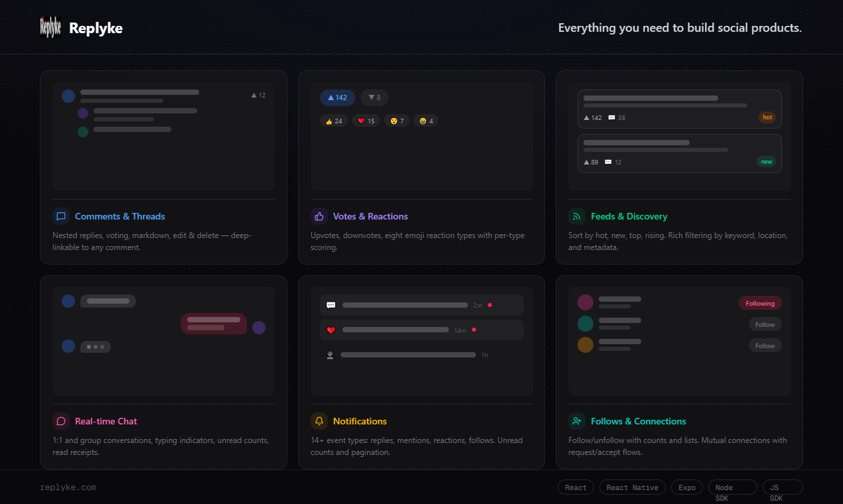This screenshot has height=504, width=843.
Task: Click the Notifications bell icon
Action: pos(319,420)
